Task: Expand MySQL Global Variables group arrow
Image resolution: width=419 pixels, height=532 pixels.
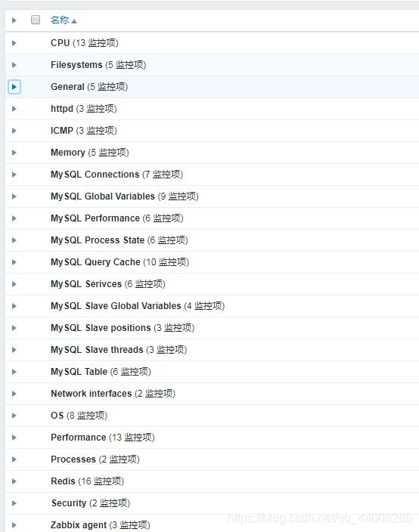Action: 14,196
